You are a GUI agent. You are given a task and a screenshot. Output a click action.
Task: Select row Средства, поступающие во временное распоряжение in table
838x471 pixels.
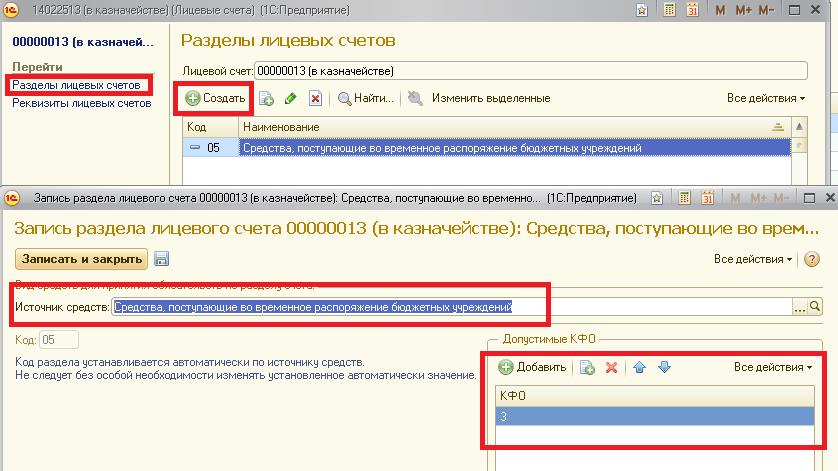pyautogui.click(x=514, y=148)
